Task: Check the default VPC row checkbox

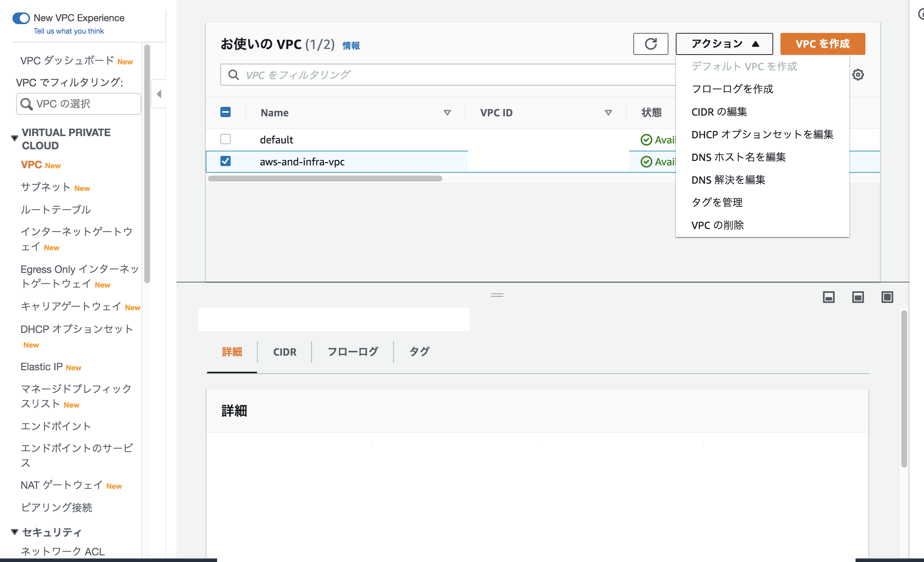Action: tap(226, 139)
